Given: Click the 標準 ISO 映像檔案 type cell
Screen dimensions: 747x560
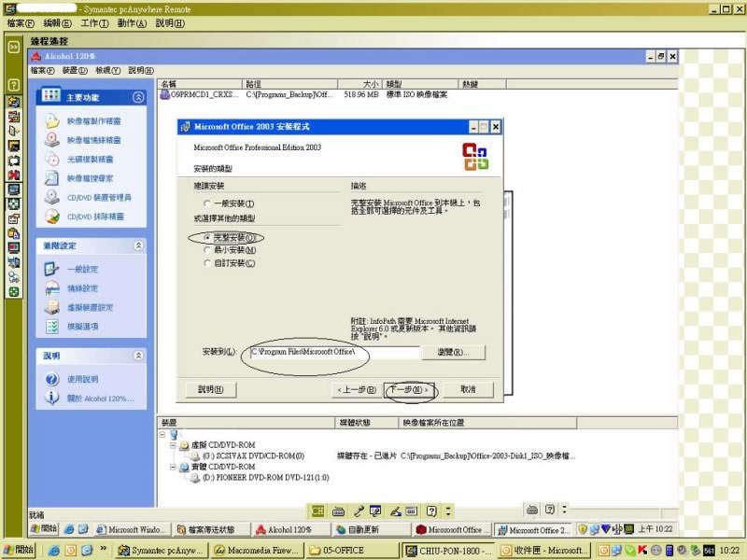Looking at the screenshot, I should pos(416,94).
